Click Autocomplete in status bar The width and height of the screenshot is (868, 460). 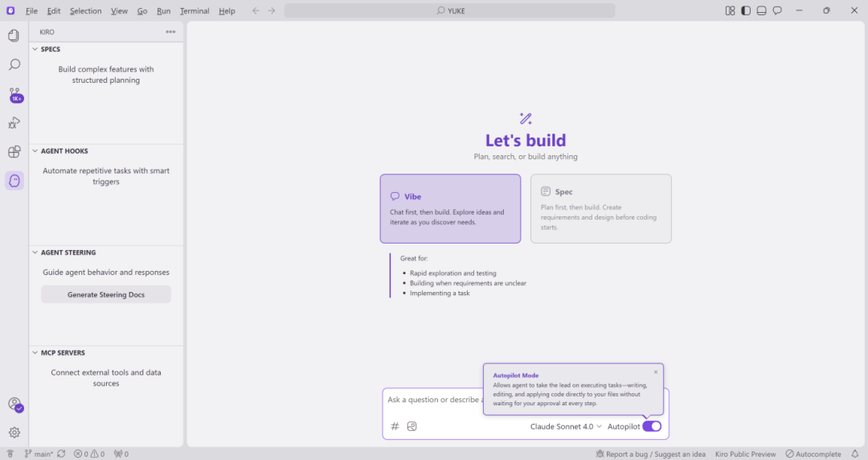point(813,454)
